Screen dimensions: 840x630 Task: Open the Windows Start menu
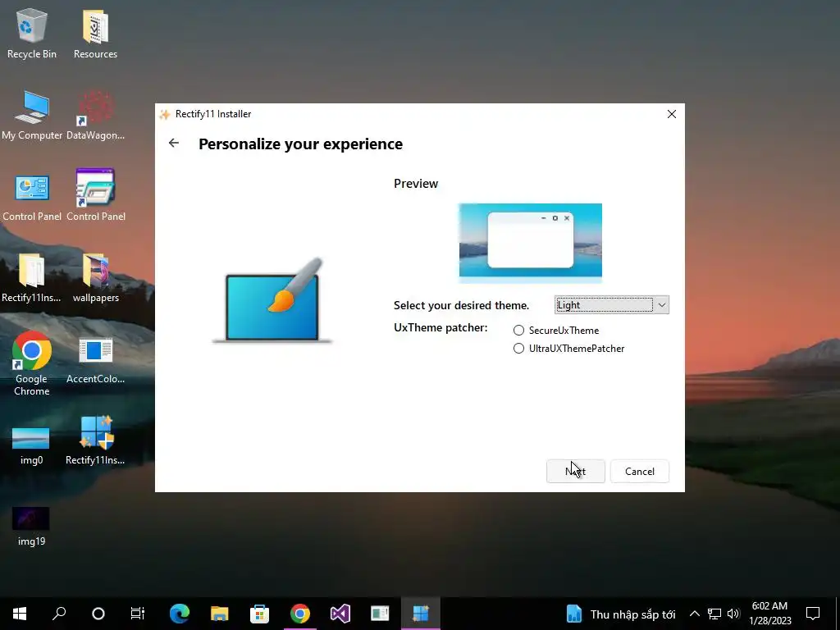coord(20,614)
